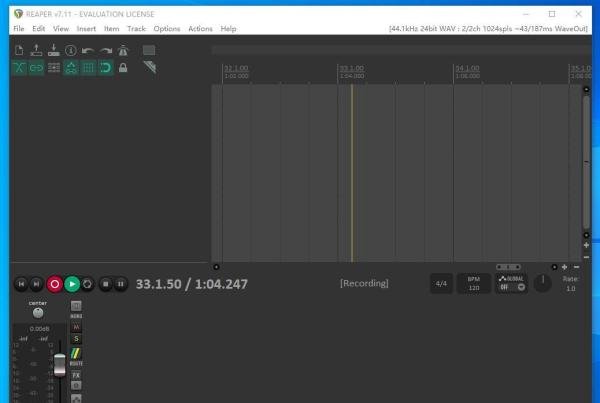Image resolution: width=600 pixels, height=403 pixels.
Task: Click the horizontal zoom-in plus button
Action: coord(564,267)
